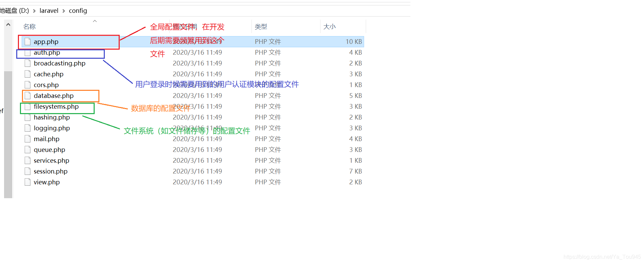Select the services.php file name

pos(51,160)
